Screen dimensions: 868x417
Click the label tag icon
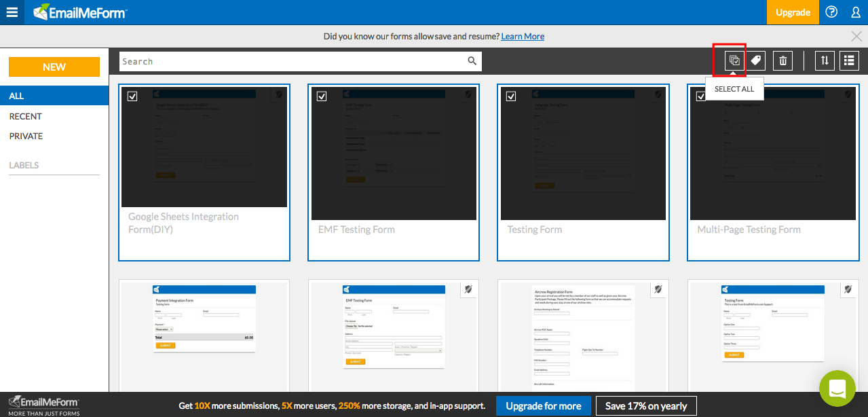(757, 60)
